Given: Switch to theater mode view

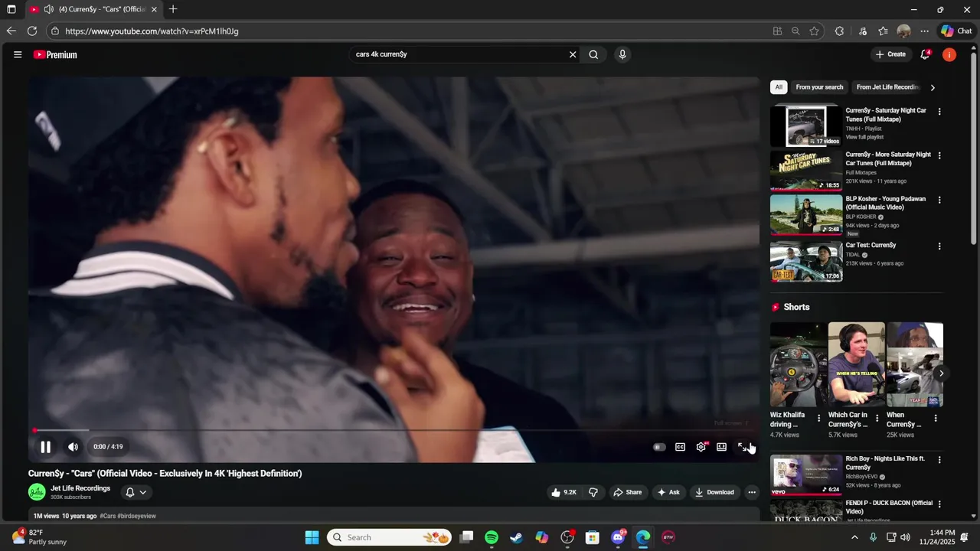Looking at the screenshot, I should pos(721,447).
